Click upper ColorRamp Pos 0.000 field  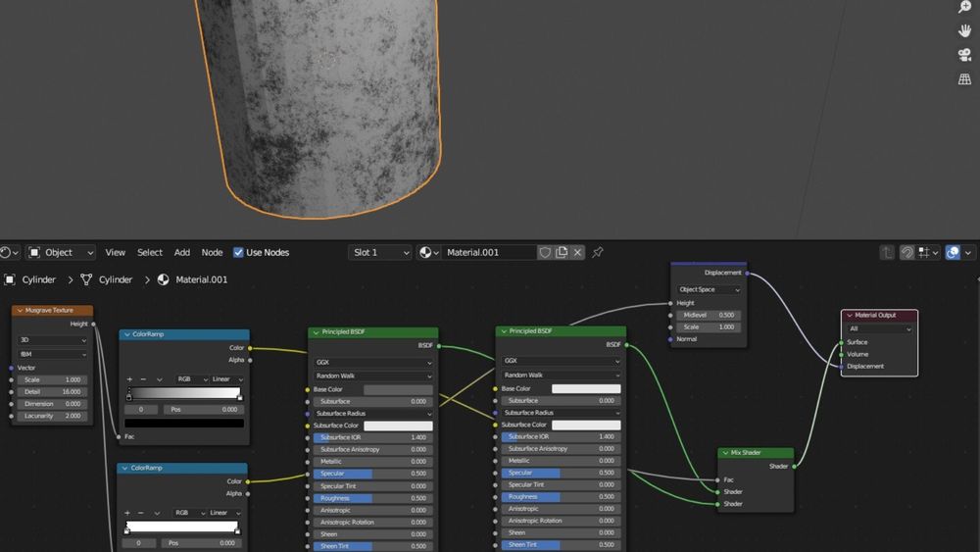coord(205,410)
